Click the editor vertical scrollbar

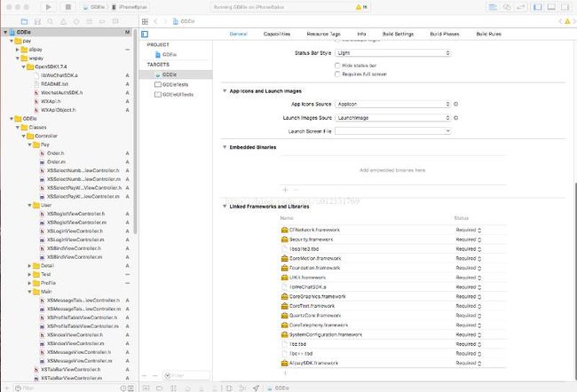[x=575, y=281]
